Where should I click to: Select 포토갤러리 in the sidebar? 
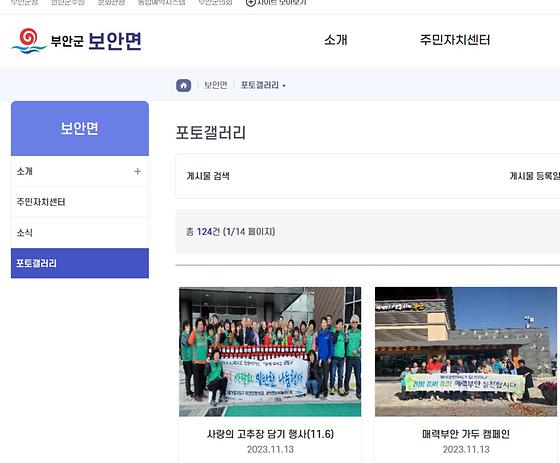coord(80,263)
